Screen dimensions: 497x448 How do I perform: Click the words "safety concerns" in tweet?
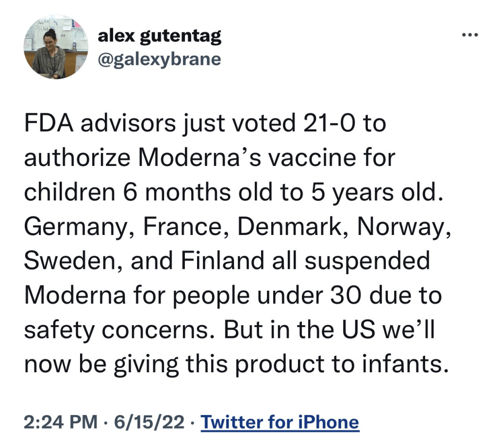pyautogui.click(x=119, y=330)
